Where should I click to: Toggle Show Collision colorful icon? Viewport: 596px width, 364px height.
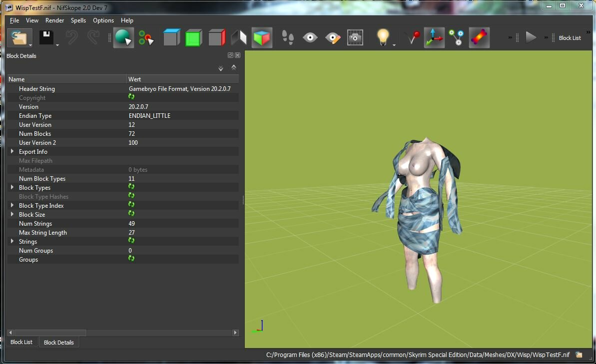pyautogui.click(x=479, y=37)
